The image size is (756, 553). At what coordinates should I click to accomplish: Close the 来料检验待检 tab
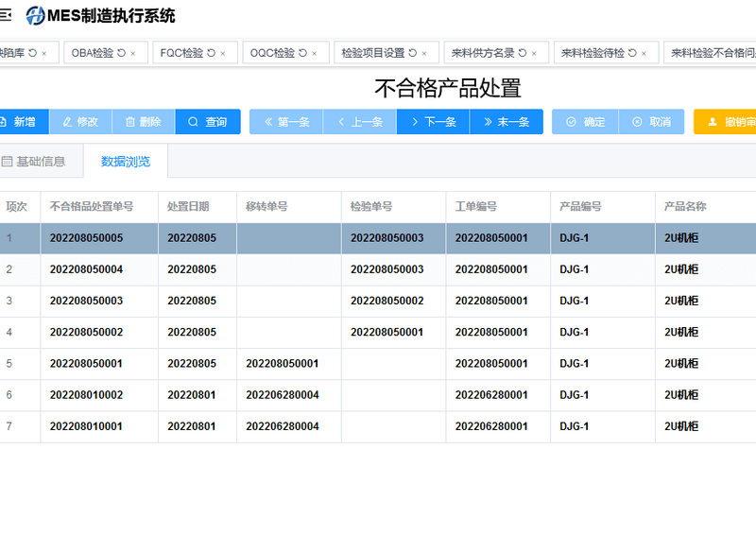(644, 54)
